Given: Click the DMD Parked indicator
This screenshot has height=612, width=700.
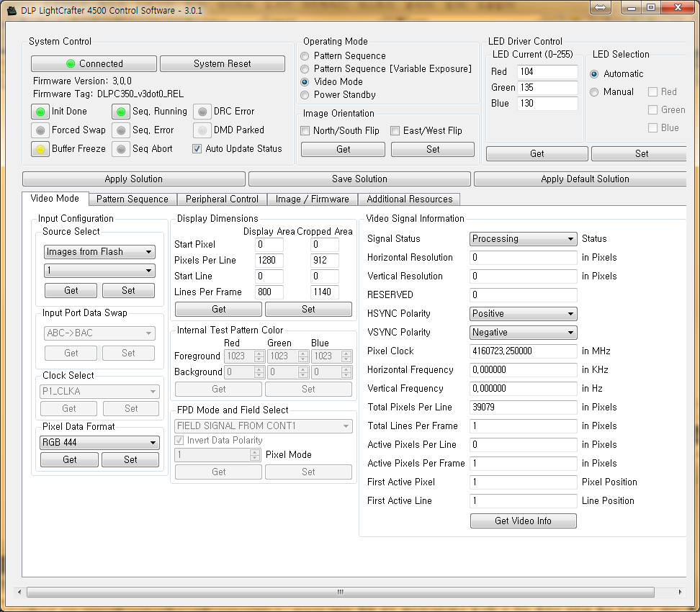Looking at the screenshot, I should coord(202,130).
